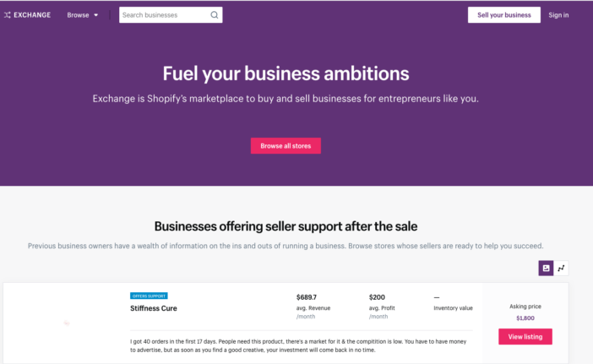This screenshot has width=593, height=364.
Task: Click the OFFERS SUPPORT badge
Action: point(149,296)
